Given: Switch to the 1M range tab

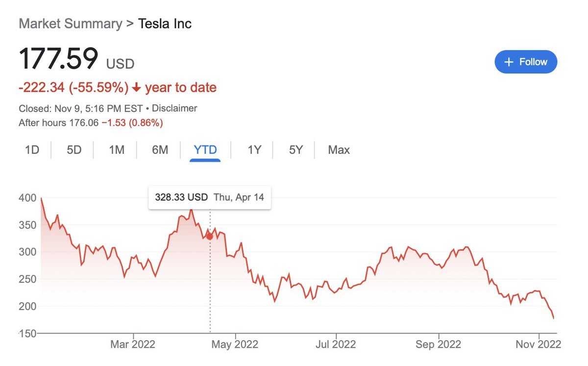Looking at the screenshot, I should [117, 150].
